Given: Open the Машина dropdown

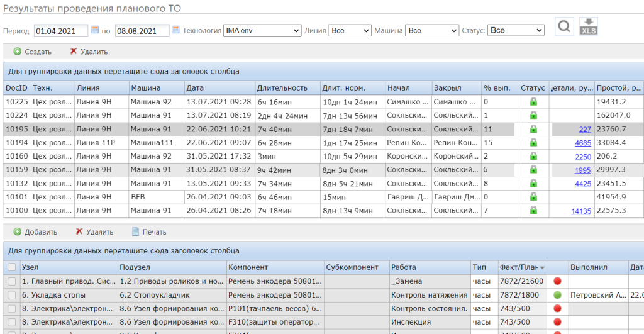Looking at the screenshot, I should pyautogui.click(x=432, y=30).
